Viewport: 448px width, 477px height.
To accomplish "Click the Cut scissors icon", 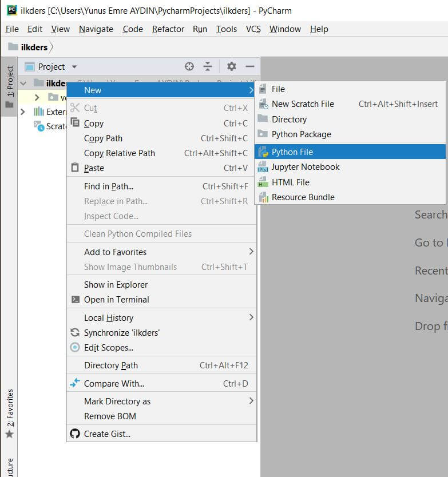I will click(x=75, y=108).
